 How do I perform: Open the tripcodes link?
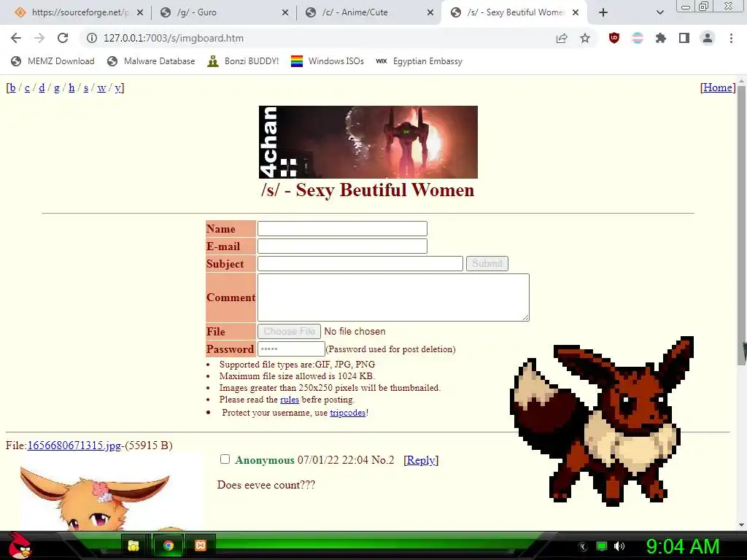(x=348, y=413)
